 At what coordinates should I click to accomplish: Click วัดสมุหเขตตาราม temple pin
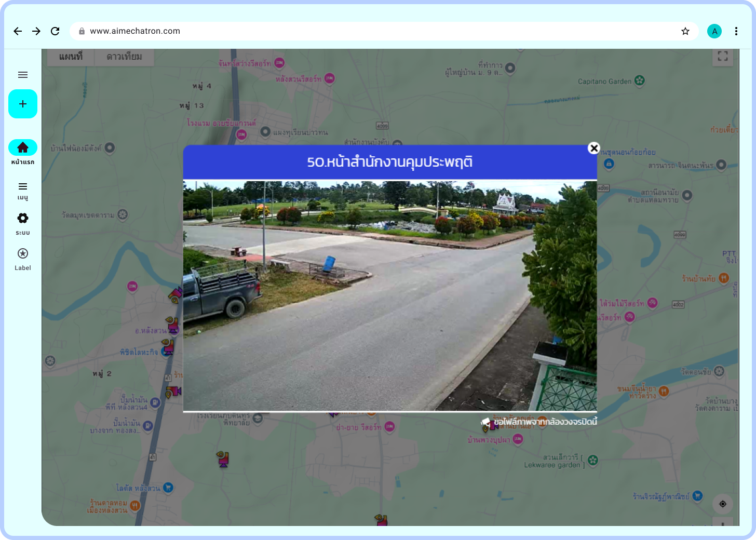[123, 214]
